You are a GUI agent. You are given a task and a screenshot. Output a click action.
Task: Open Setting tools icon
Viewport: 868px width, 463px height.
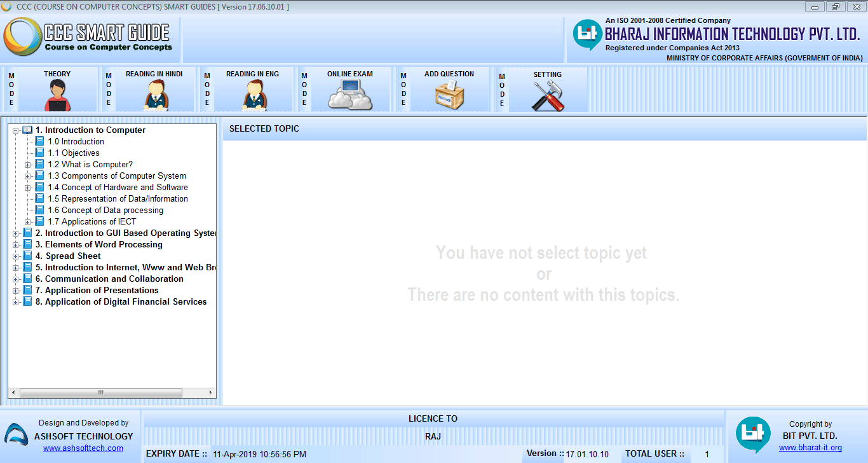pos(547,95)
